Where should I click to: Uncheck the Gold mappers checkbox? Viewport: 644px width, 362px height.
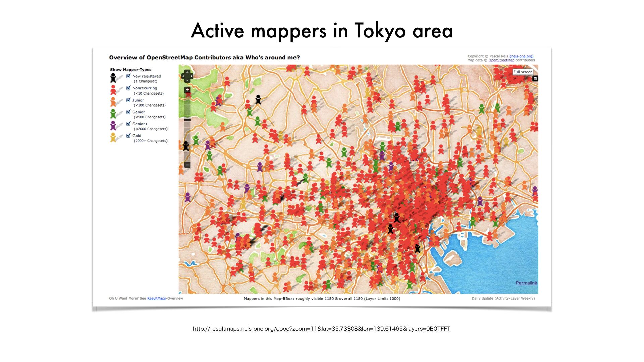128,136
